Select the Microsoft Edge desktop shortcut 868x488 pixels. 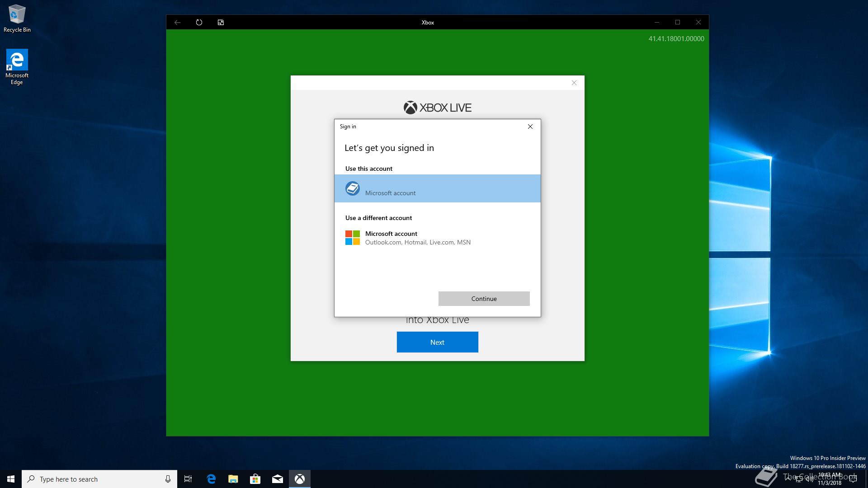click(x=17, y=67)
